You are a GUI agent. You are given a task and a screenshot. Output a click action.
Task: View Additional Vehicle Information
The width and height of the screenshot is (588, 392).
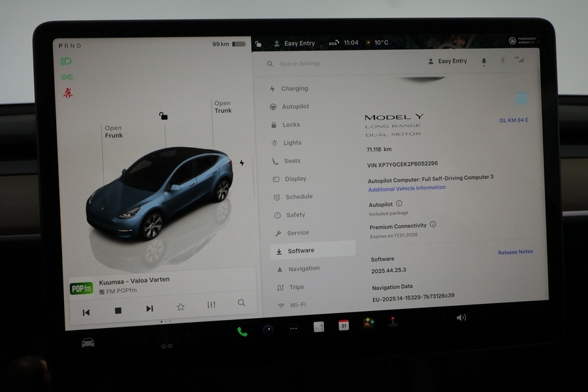(406, 188)
